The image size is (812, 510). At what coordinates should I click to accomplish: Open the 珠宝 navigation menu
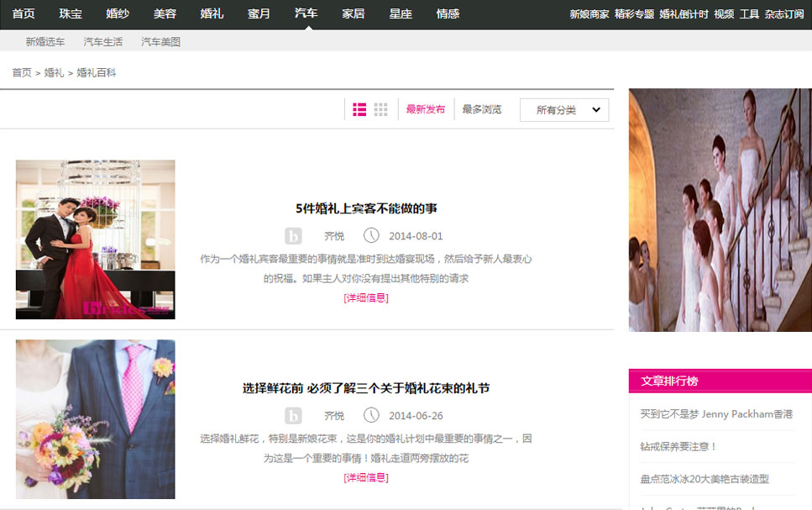click(x=71, y=13)
